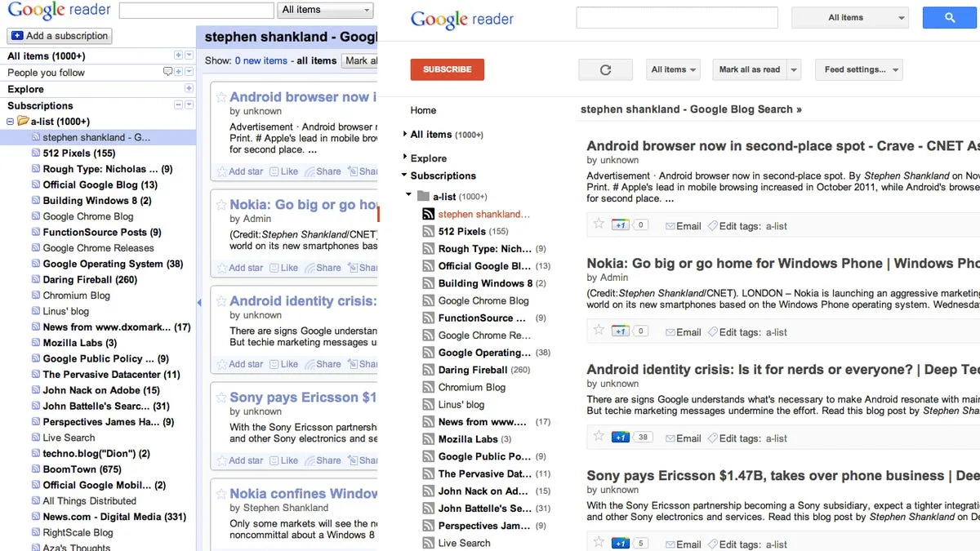Click Share icon under old Sony pays Ericsson article
This screenshot has height=551, width=980.
pos(310,460)
